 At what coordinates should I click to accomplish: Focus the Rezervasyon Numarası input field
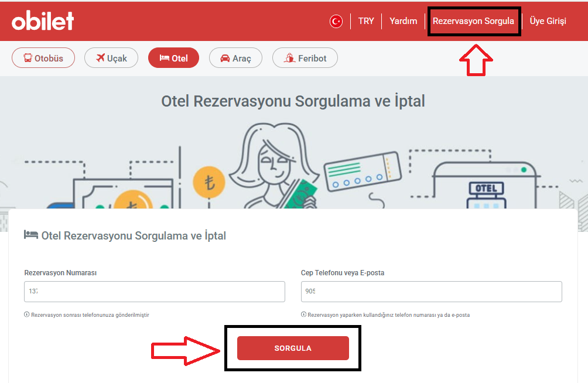coord(155,292)
